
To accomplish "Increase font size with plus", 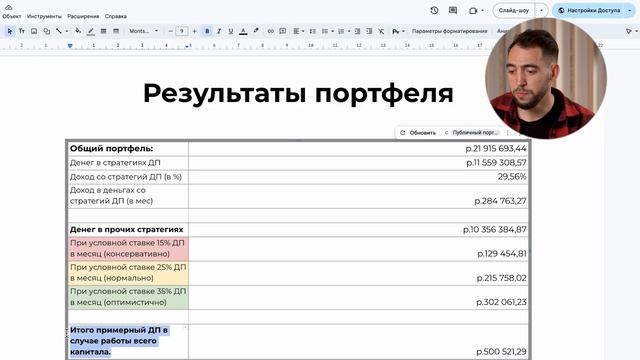I will pyautogui.click(x=194, y=31).
